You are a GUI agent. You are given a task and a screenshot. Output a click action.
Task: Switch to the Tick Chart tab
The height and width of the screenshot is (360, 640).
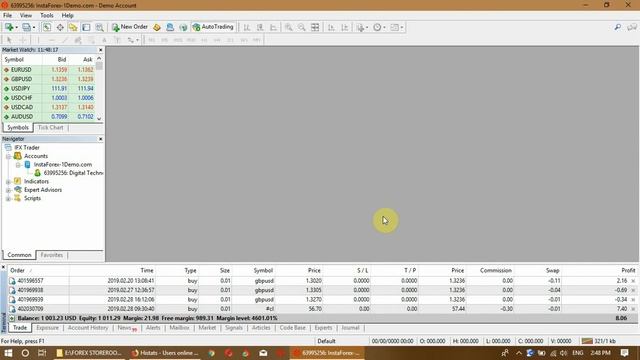point(51,128)
